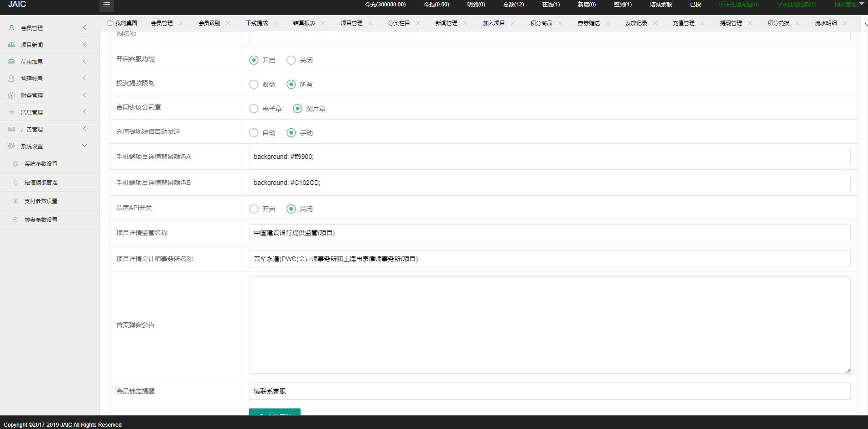Click the hamburger menu icon next to JAIC
The image size is (868, 429).
click(107, 5)
